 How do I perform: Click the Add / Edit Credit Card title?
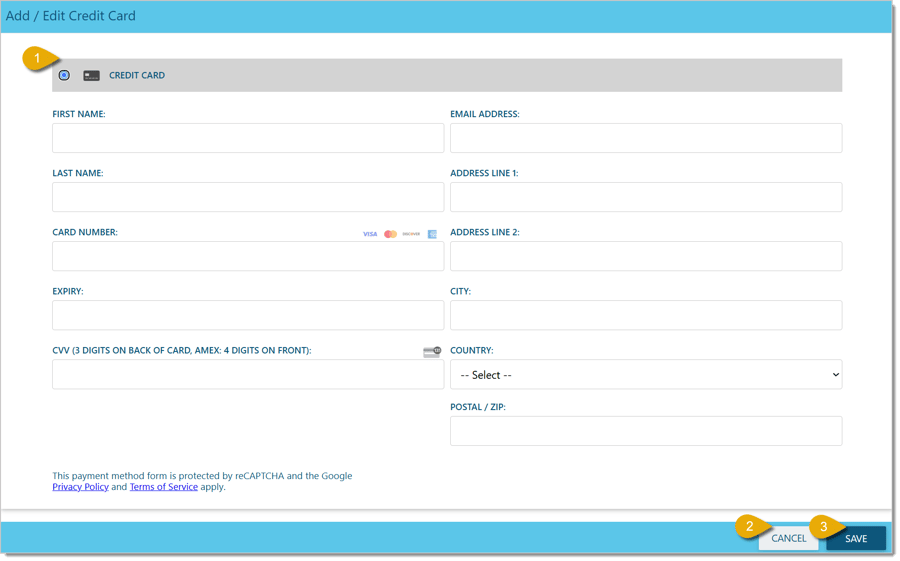point(71,16)
